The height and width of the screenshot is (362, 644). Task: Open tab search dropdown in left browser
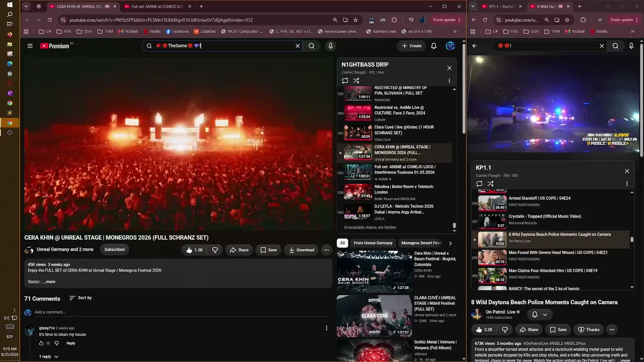pyautogui.click(x=27, y=7)
